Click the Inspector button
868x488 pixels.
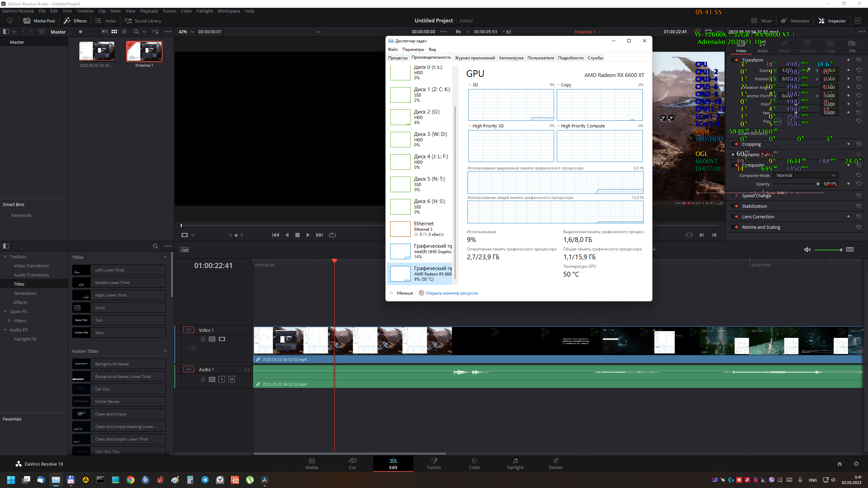point(832,21)
